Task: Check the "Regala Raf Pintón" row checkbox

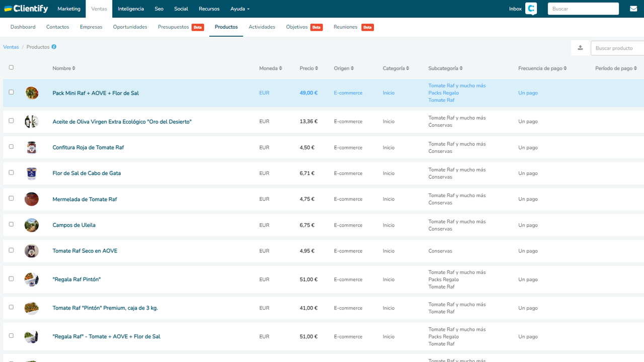Action: tap(11, 279)
